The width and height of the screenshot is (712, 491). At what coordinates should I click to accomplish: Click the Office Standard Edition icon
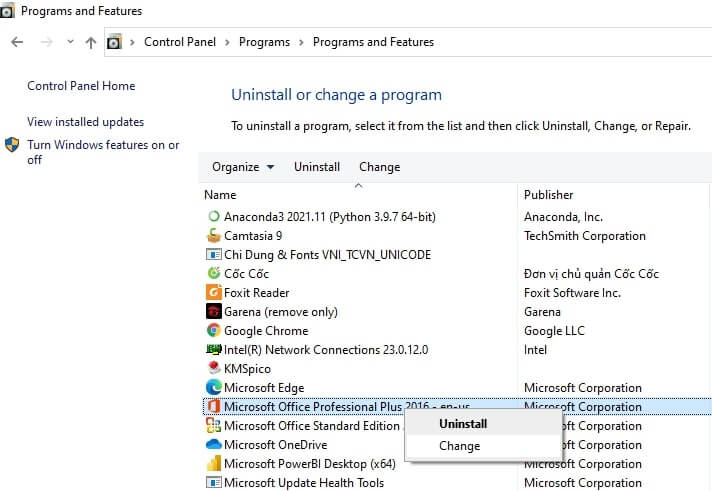(213, 425)
